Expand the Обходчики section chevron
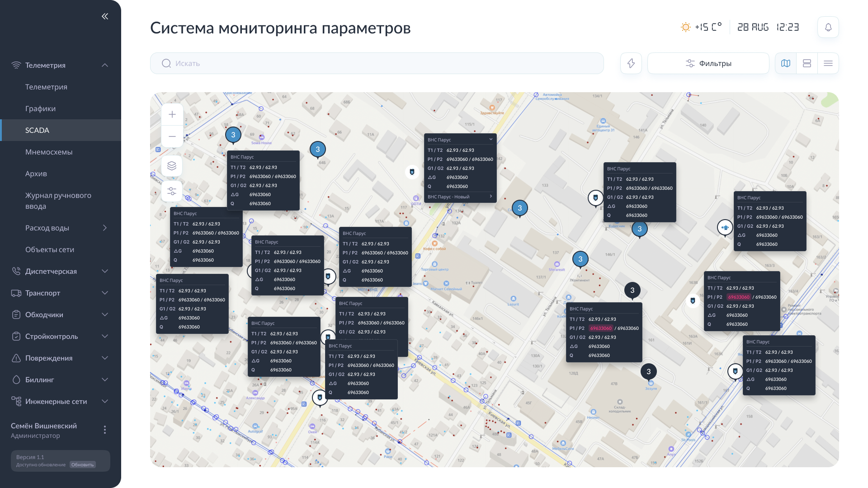 (x=105, y=314)
